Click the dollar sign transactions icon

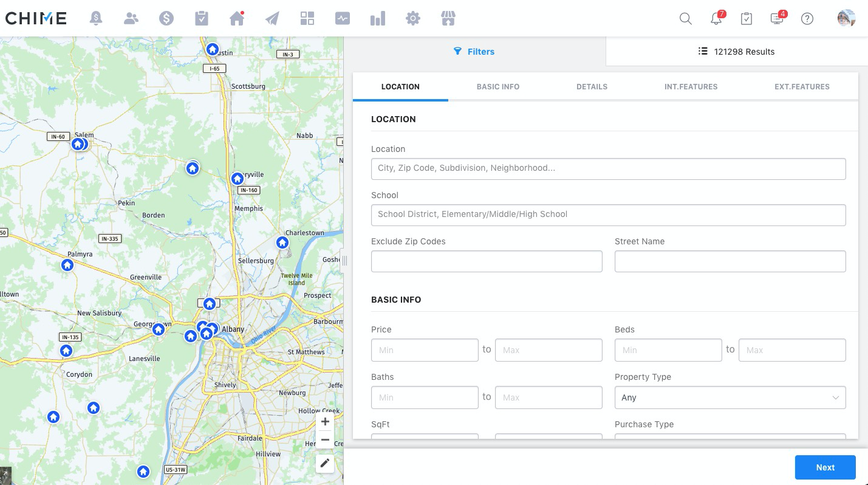[x=166, y=18]
